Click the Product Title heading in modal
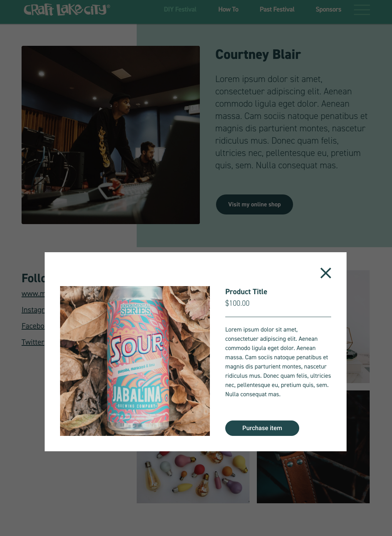The height and width of the screenshot is (536, 392). (246, 292)
